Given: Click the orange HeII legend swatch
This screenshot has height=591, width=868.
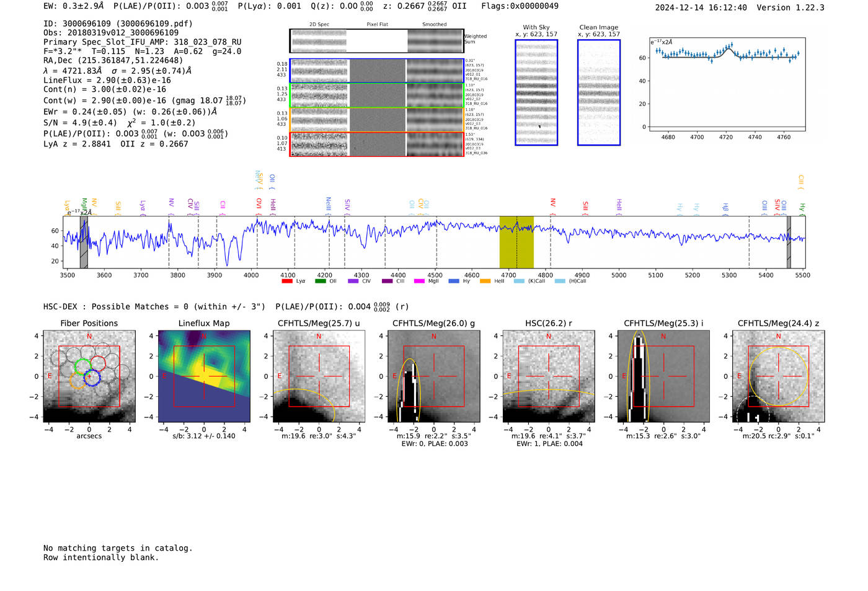Looking at the screenshot, I should (485, 281).
